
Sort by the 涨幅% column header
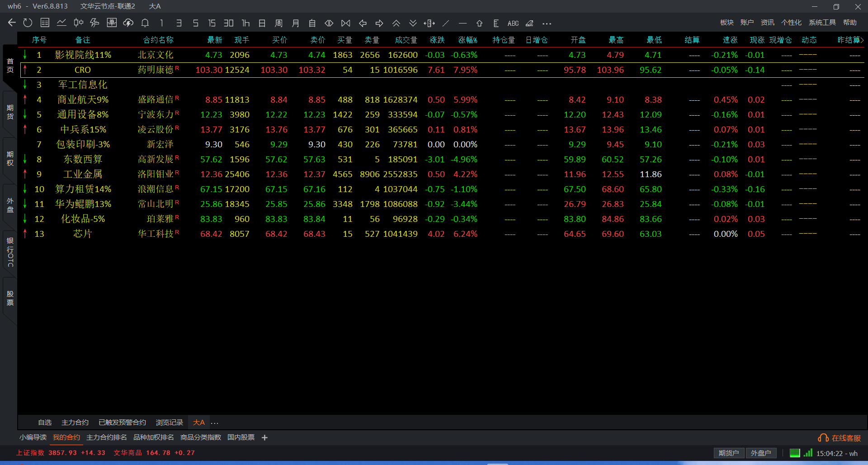[x=467, y=40]
